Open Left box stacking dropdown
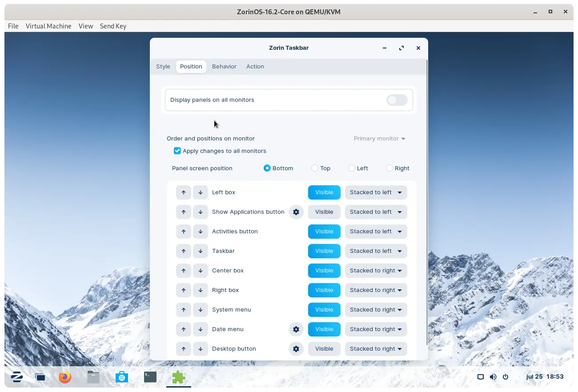The height and width of the screenshot is (392, 578). coord(376,192)
